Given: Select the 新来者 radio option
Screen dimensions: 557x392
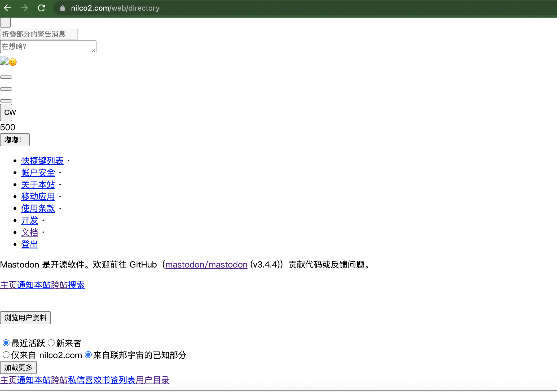Looking at the screenshot, I should tap(51, 343).
